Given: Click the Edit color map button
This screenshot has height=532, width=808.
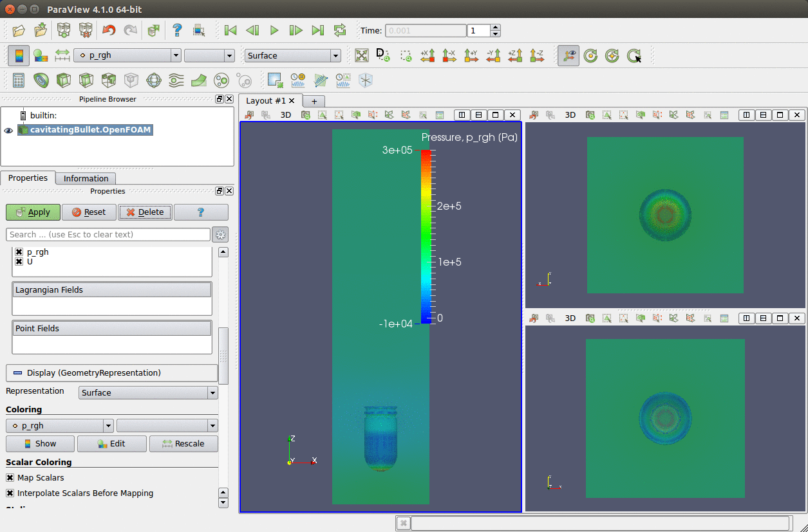Looking at the screenshot, I should tap(111, 444).
